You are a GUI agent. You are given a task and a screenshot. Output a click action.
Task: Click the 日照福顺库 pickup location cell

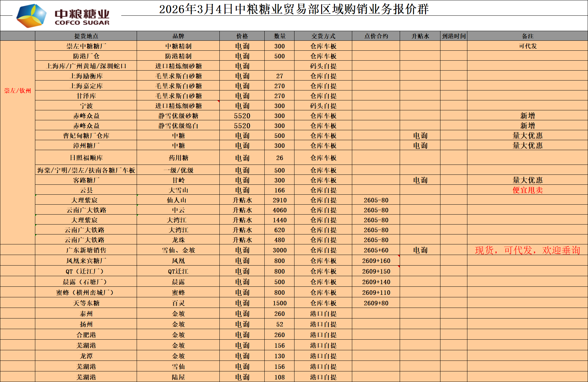[x=86, y=158]
